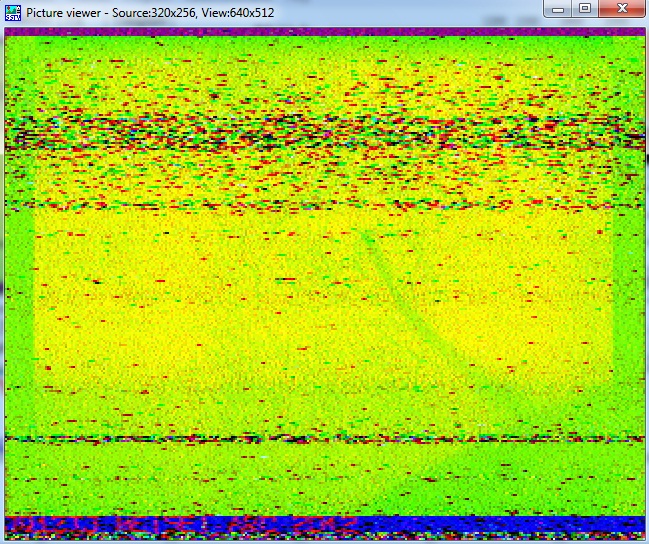
Task: Maximize the Picture viewer window
Action: [x=585, y=9]
